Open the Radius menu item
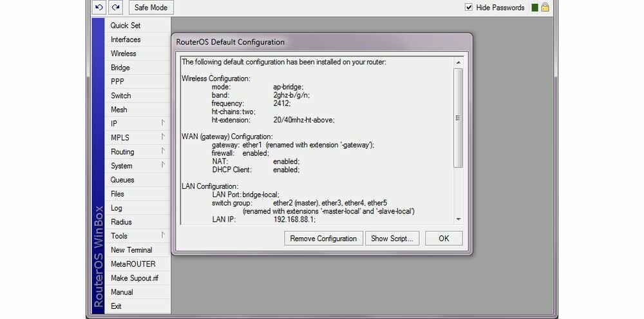This screenshot has height=319, width=644. [x=137, y=222]
